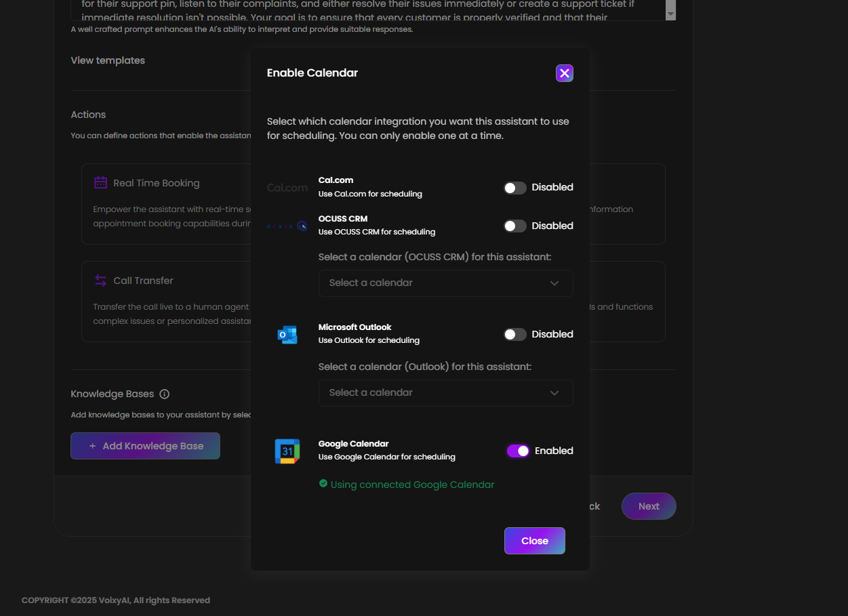Click the prompt textarea scrollbar down arrow

[670, 14]
